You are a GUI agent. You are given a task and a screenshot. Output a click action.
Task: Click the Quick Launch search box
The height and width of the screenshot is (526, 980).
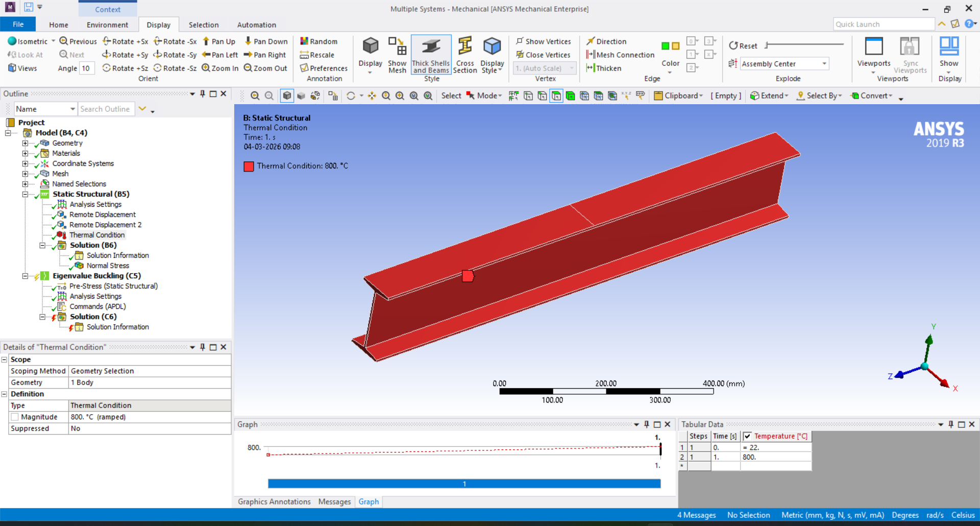(884, 24)
